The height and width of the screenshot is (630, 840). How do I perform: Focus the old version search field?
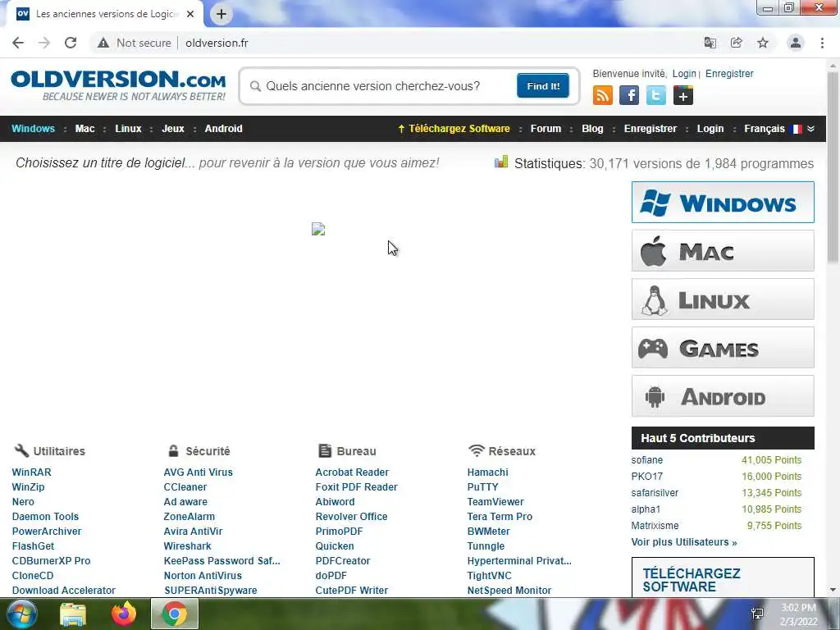(x=383, y=86)
